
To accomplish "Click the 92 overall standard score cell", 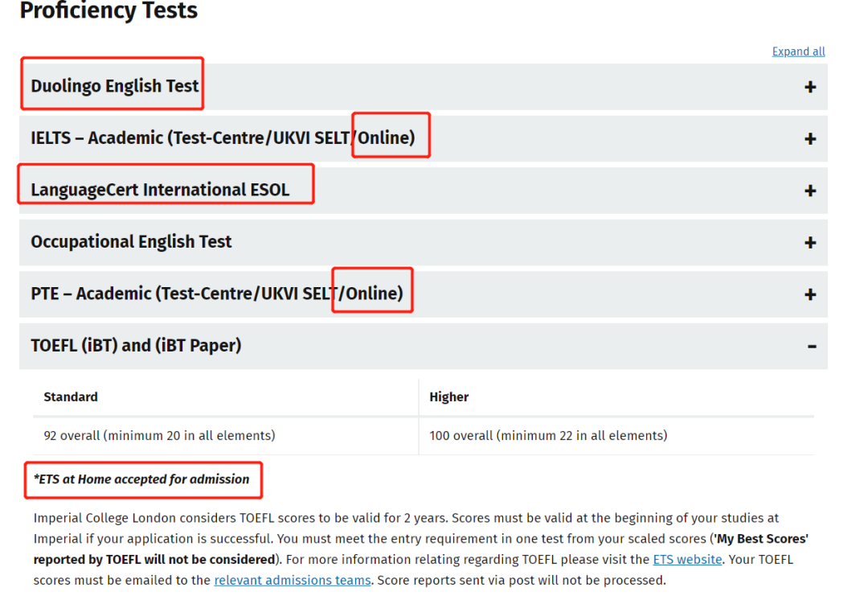I will click(159, 435).
